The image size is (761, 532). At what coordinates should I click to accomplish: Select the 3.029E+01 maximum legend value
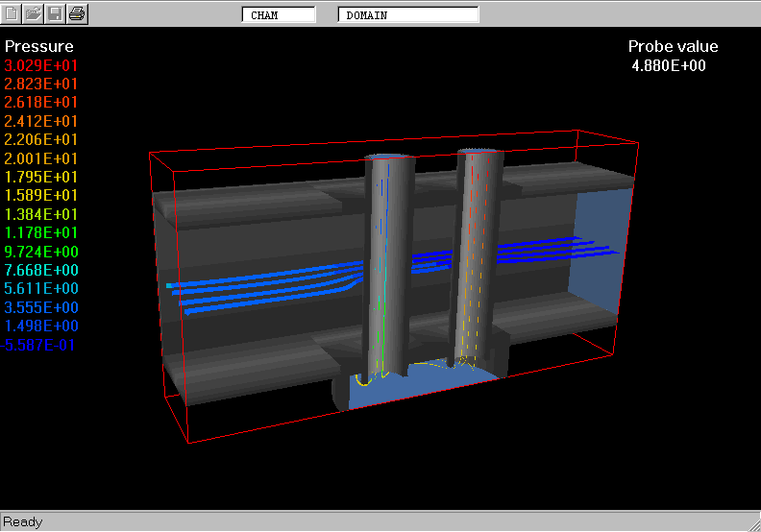click(41, 65)
